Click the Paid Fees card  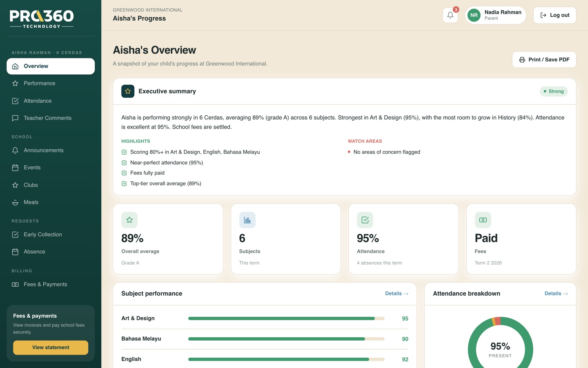(x=521, y=239)
